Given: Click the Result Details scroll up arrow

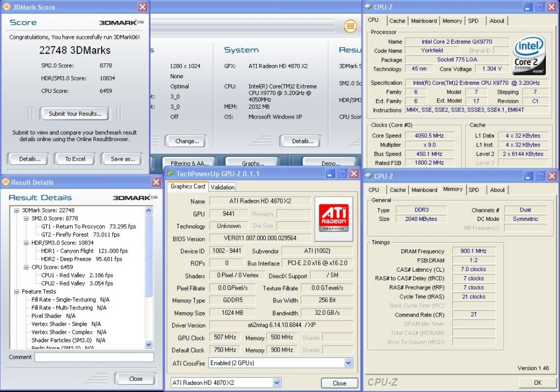Looking at the screenshot, I should (x=149, y=210).
